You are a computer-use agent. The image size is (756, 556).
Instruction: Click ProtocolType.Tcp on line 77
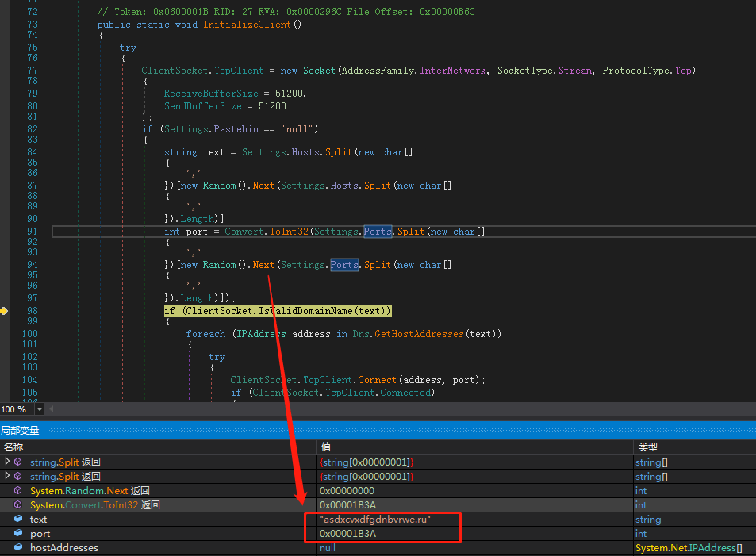pyautogui.click(x=647, y=71)
